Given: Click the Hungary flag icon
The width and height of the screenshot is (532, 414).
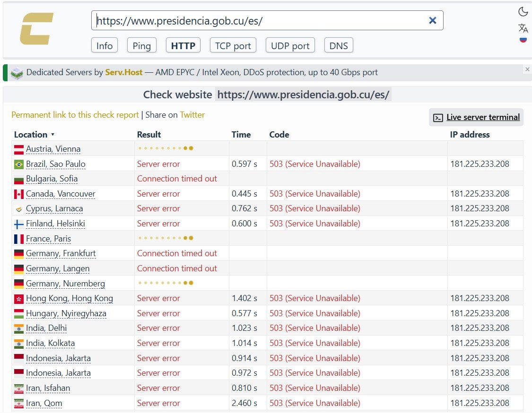Looking at the screenshot, I should (18, 314).
